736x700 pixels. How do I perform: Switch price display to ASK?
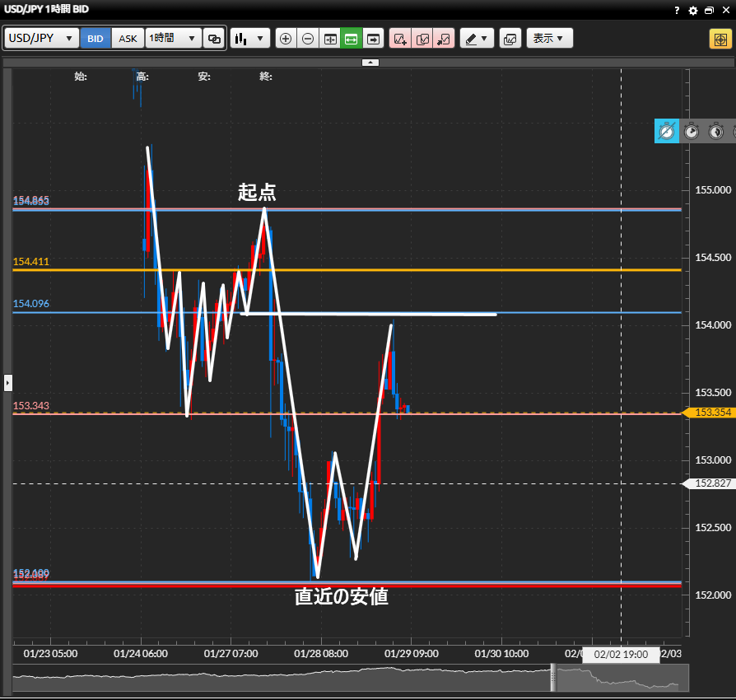click(x=128, y=39)
